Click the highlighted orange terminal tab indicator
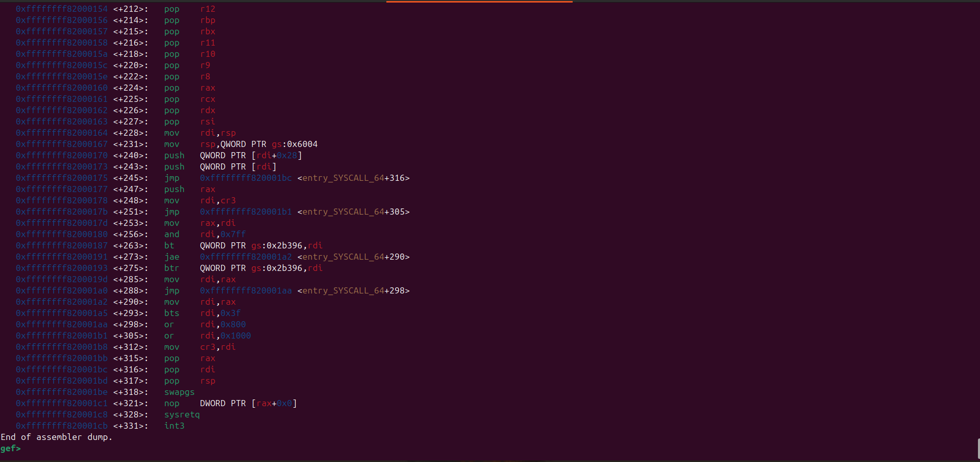Screen dimensions: 980x462 (x=479, y=2)
